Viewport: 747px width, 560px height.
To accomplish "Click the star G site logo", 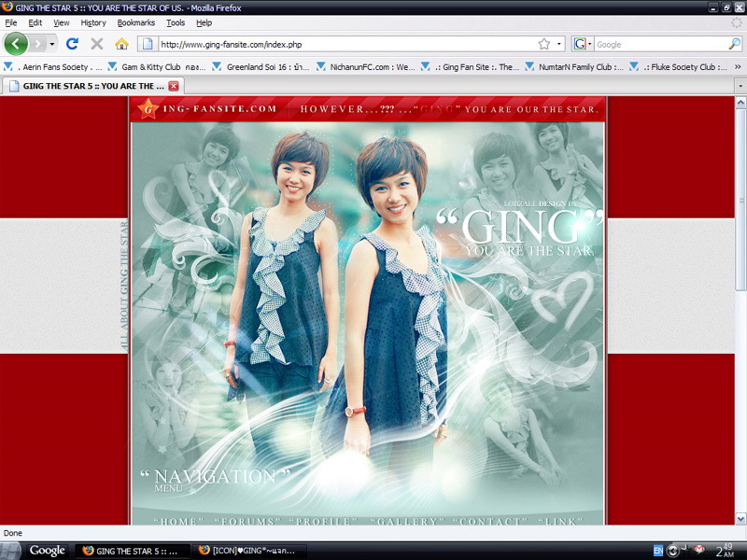I will coord(148,109).
